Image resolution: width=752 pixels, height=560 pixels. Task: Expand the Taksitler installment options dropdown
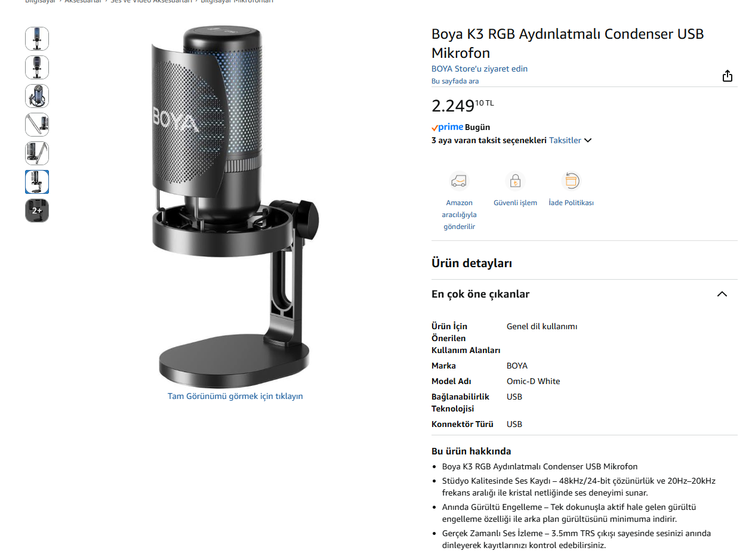click(570, 141)
